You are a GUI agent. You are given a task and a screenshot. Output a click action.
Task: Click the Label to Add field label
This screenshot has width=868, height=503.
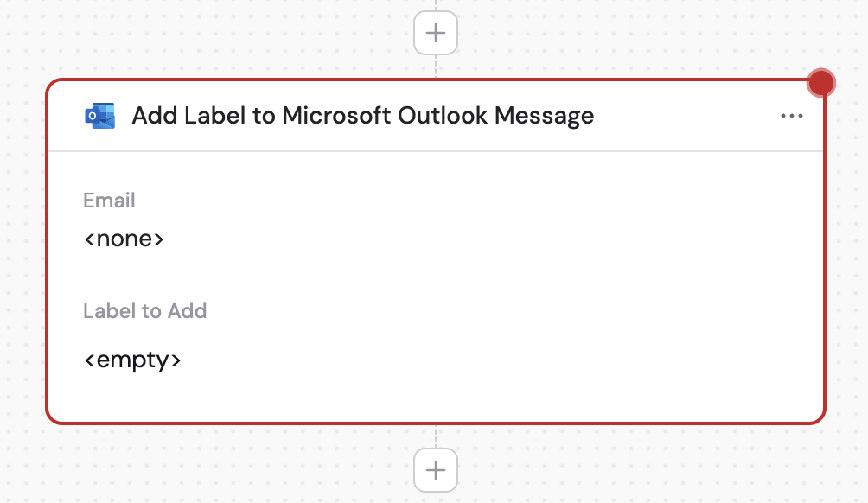pyautogui.click(x=145, y=310)
